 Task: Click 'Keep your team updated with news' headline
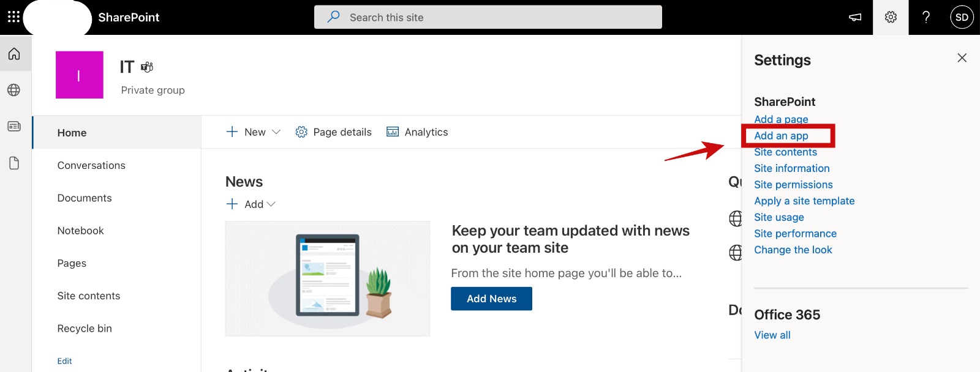571,239
